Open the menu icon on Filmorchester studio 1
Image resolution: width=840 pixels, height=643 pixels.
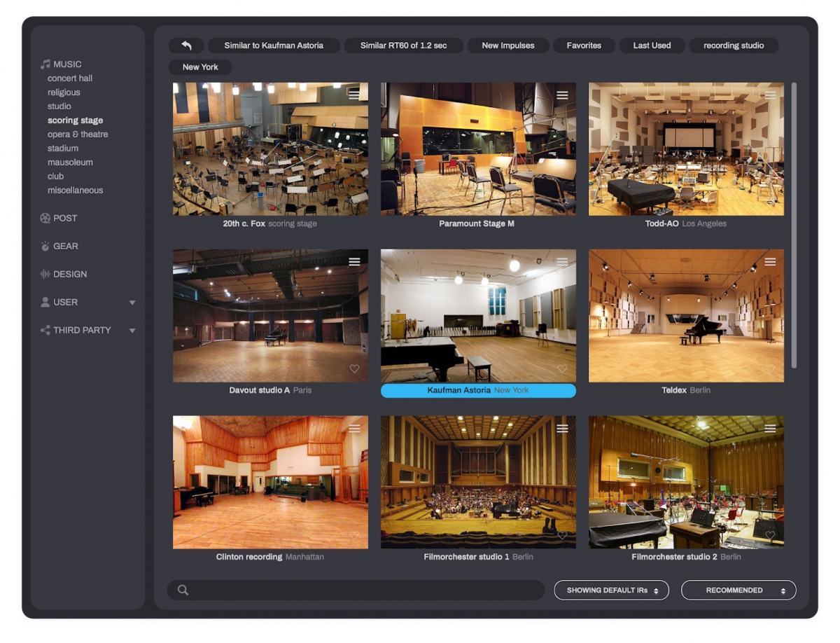(x=562, y=428)
